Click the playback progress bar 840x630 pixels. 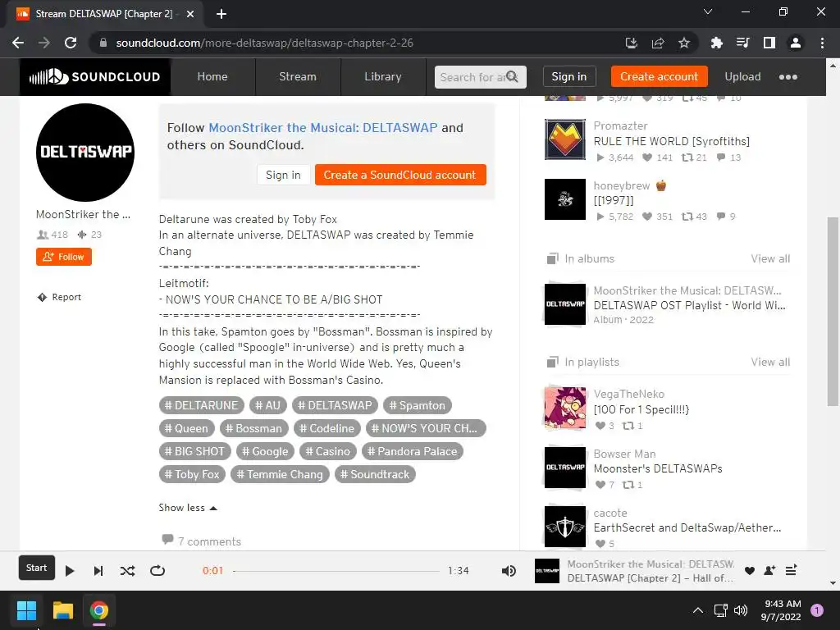(336, 571)
